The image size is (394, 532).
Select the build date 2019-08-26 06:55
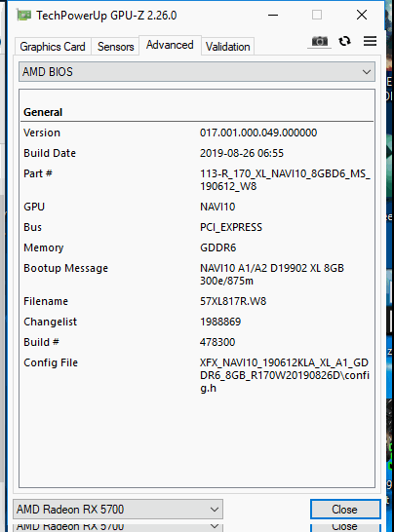coord(242,153)
